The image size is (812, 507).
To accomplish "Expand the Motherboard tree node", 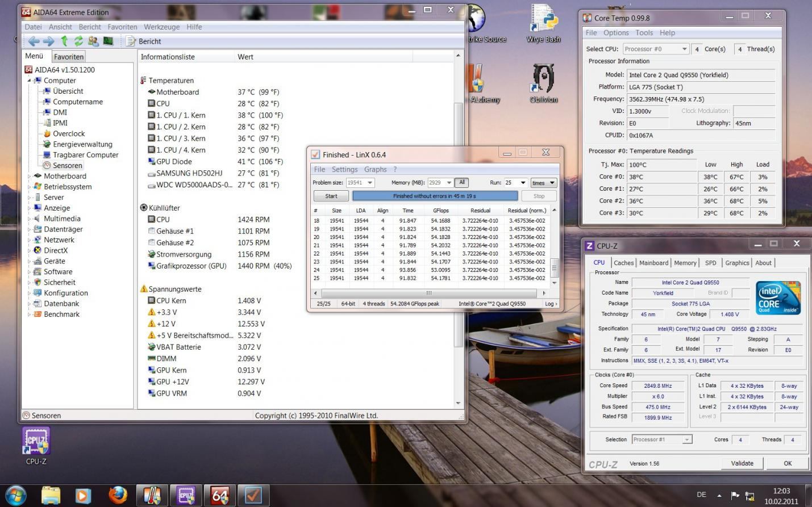I will [30, 176].
